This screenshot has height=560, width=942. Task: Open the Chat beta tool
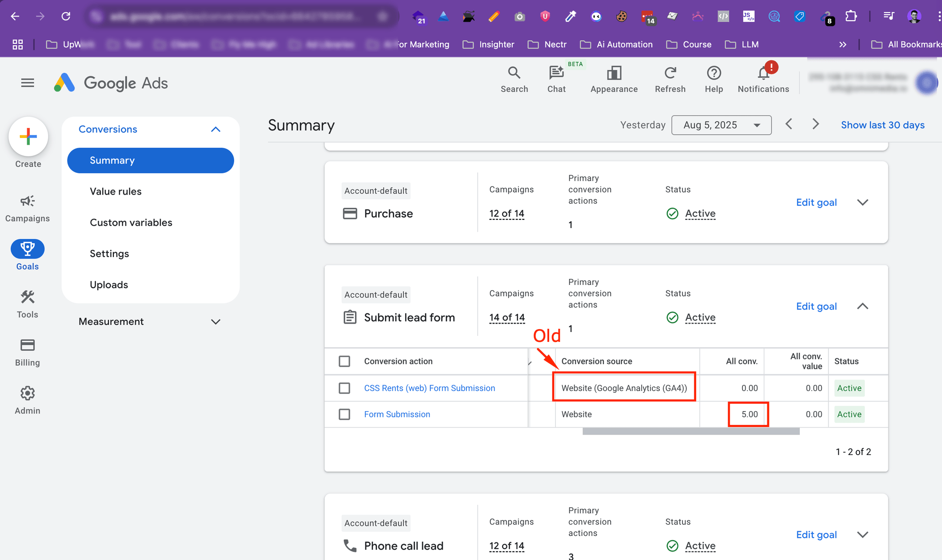tap(556, 79)
